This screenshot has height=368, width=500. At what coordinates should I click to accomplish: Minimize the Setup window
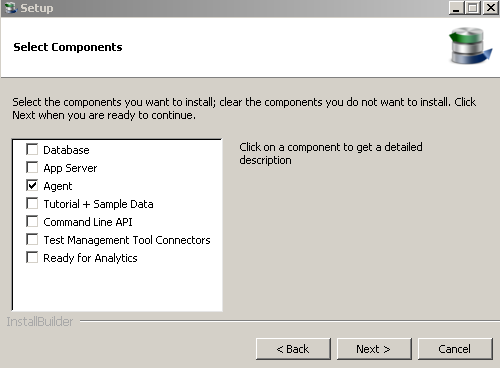[456, 8]
